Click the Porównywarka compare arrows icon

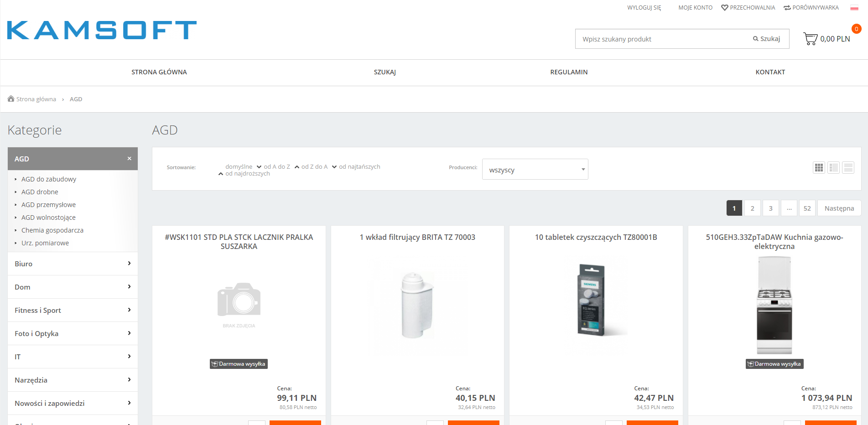click(787, 8)
